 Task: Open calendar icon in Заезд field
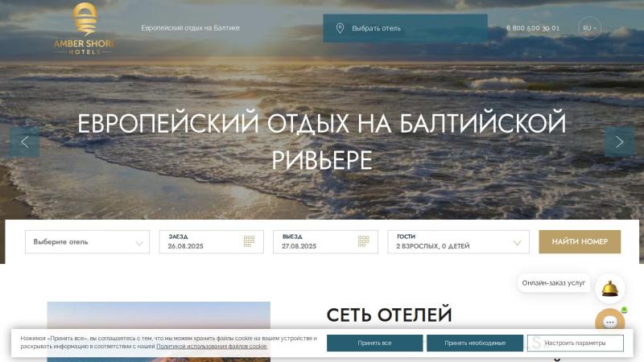[249, 241]
